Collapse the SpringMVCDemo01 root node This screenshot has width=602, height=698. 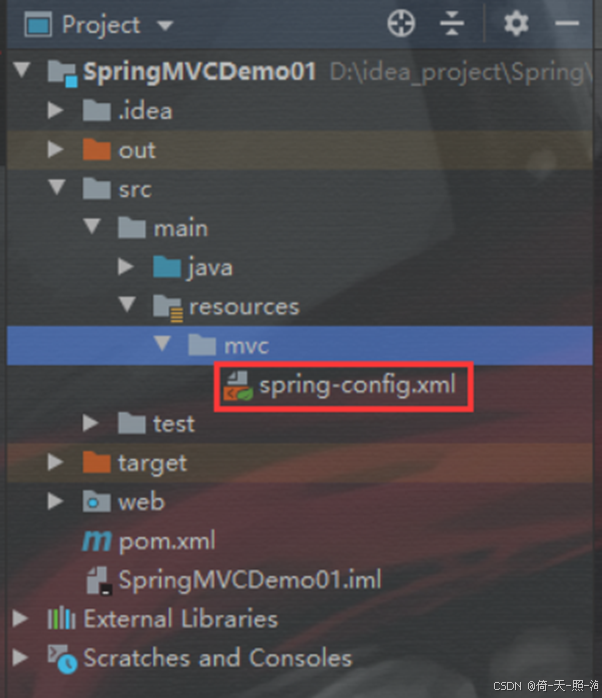coord(21,70)
